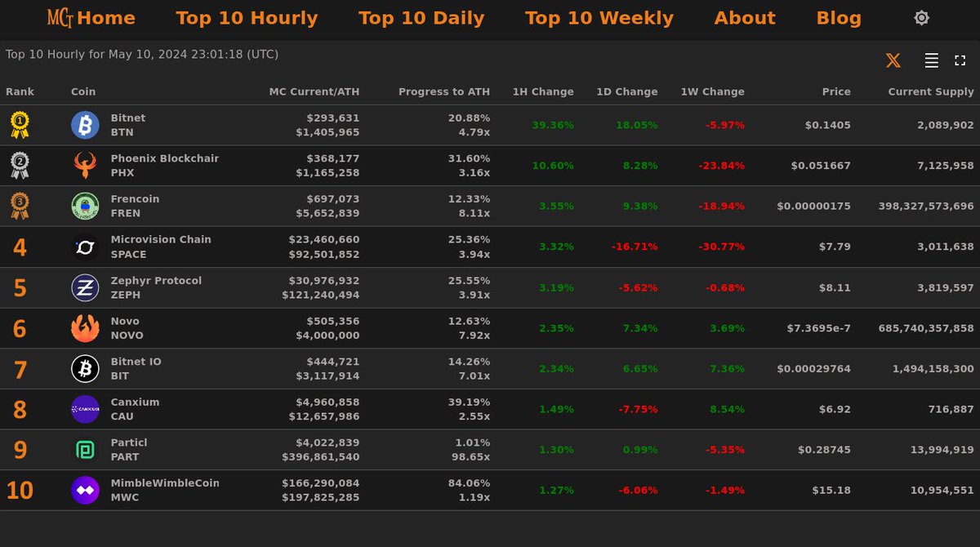The height and width of the screenshot is (547, 980).
Task: Click the MCT logo icon
Action: [x=60, y=18]
